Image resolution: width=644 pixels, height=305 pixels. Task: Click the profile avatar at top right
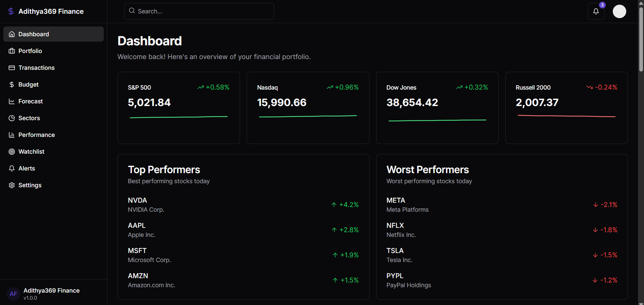(619, 11)
